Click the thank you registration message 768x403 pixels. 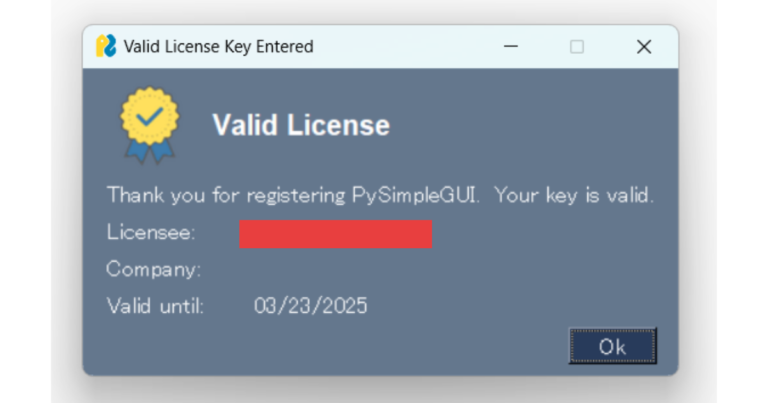coord(380,195)
